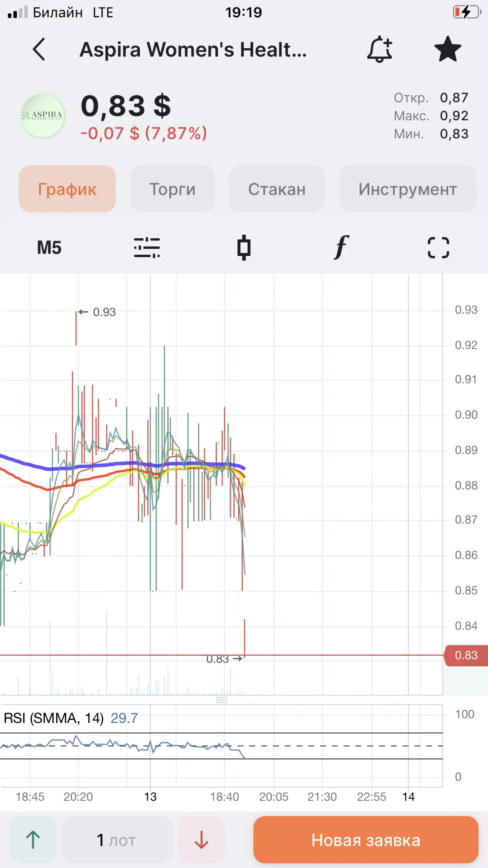The width and height of the screenshot is (488, 868).
Task: Tap the Макс. high value 0,92
Action: [454, 116]
